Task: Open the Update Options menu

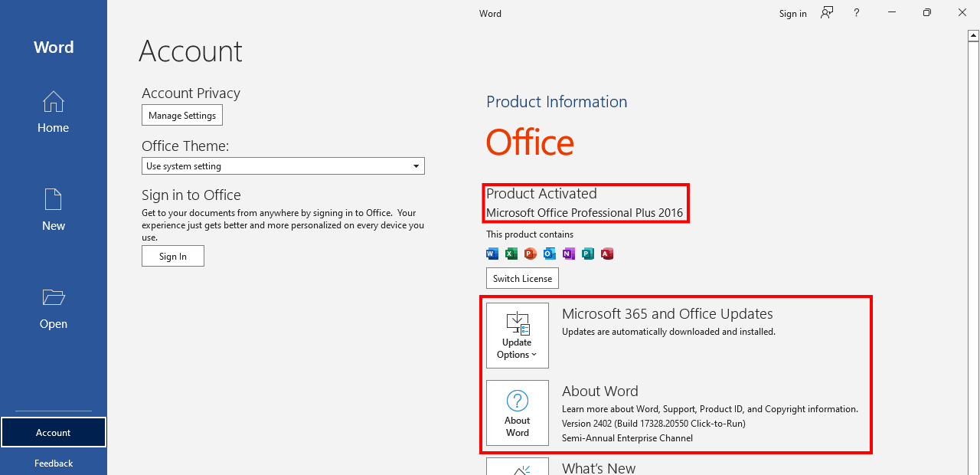Action: coord(518,336)
